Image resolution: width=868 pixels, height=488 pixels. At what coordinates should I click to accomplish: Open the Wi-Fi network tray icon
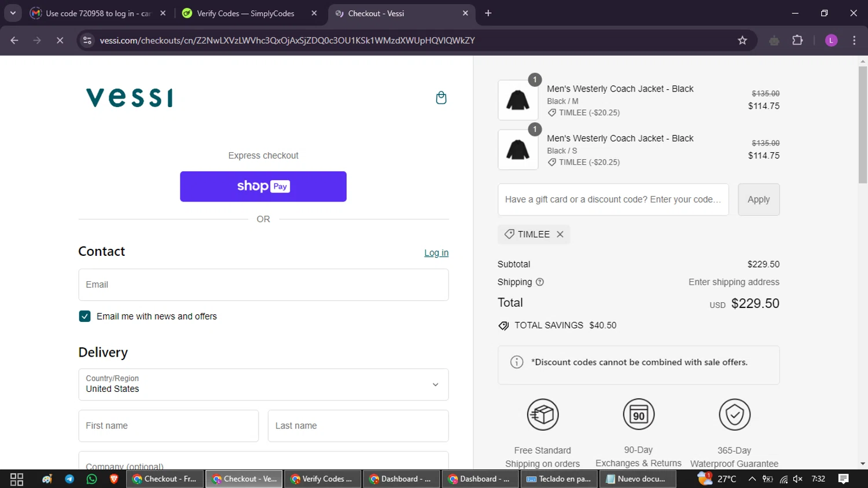click(x=784, y=479)
